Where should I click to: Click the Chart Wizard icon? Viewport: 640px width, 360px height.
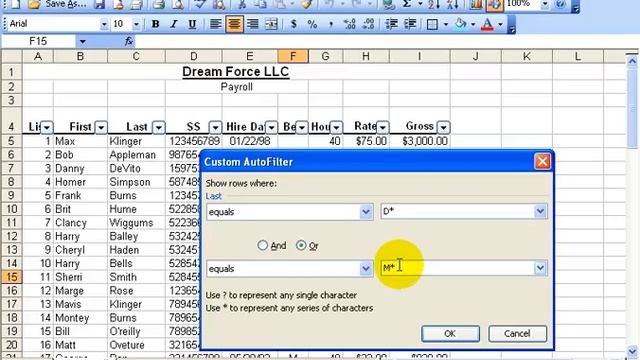pyautogui.click(x=475, y=4)
